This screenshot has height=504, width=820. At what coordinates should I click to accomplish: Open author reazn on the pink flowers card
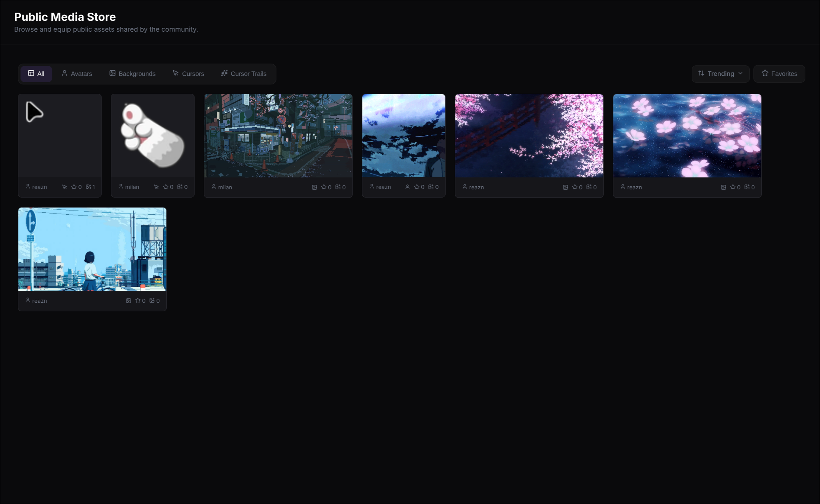click(634, 187)
